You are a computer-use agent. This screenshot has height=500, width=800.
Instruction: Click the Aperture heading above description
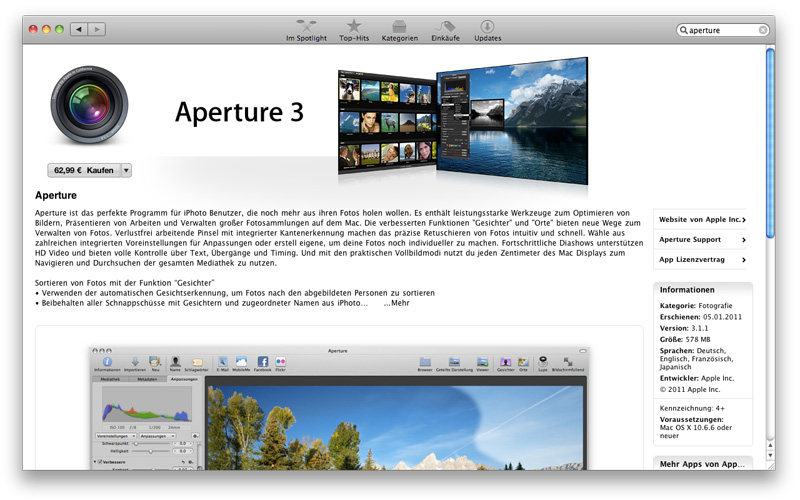tap(56, 195)
